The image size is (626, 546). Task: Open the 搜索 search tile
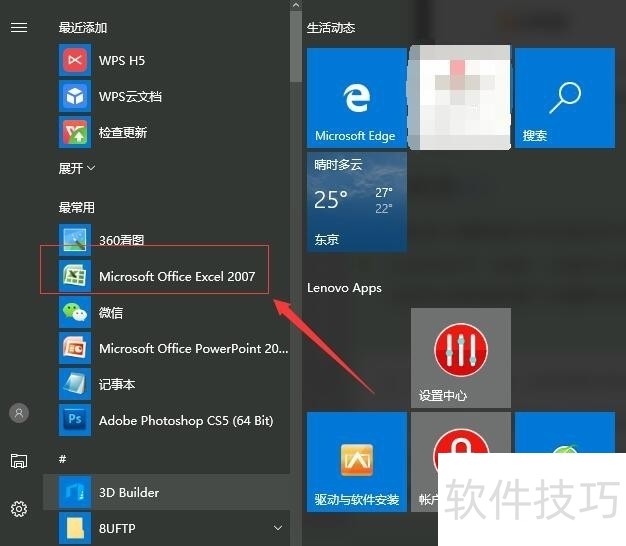point(565,98)
